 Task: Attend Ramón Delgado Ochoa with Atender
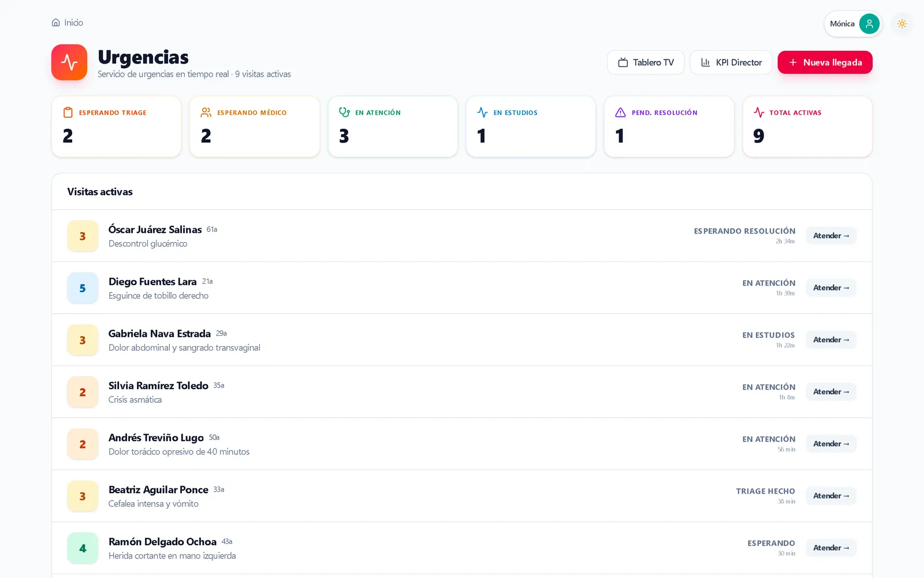(831, 548)
